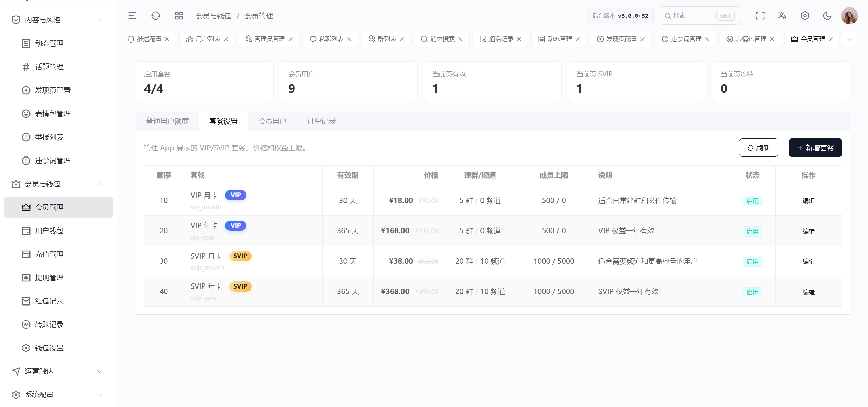This screenshot has height=407, width=868.
Task: Open the tab list dropdown arrow
Action: pyautogui.click(x=850, y=39)
